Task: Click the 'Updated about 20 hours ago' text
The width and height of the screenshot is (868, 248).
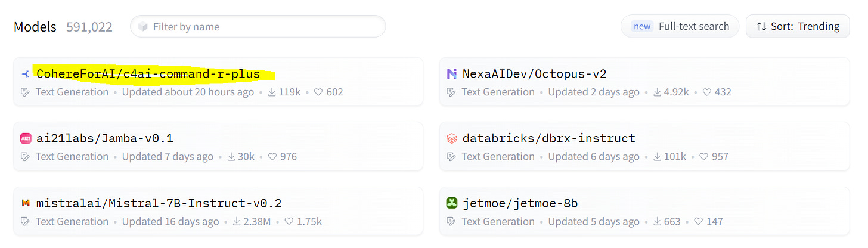Action: [x=188, y=92]
